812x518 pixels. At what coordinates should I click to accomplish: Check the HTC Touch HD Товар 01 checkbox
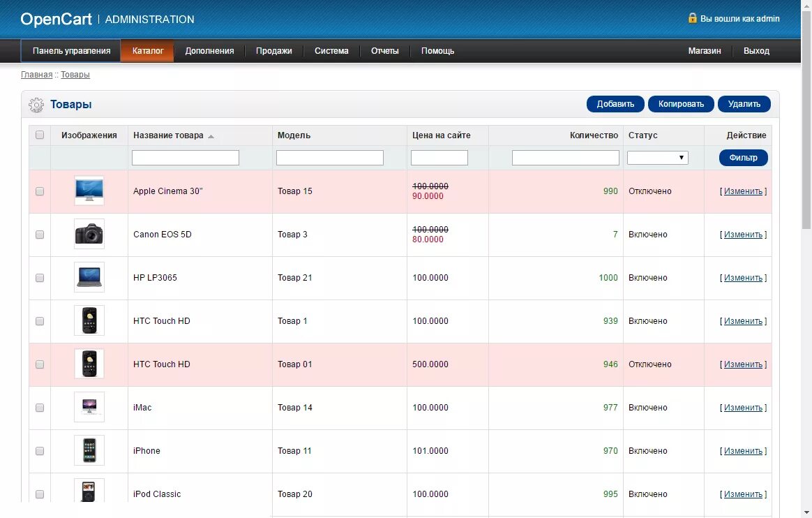point(40,364)
